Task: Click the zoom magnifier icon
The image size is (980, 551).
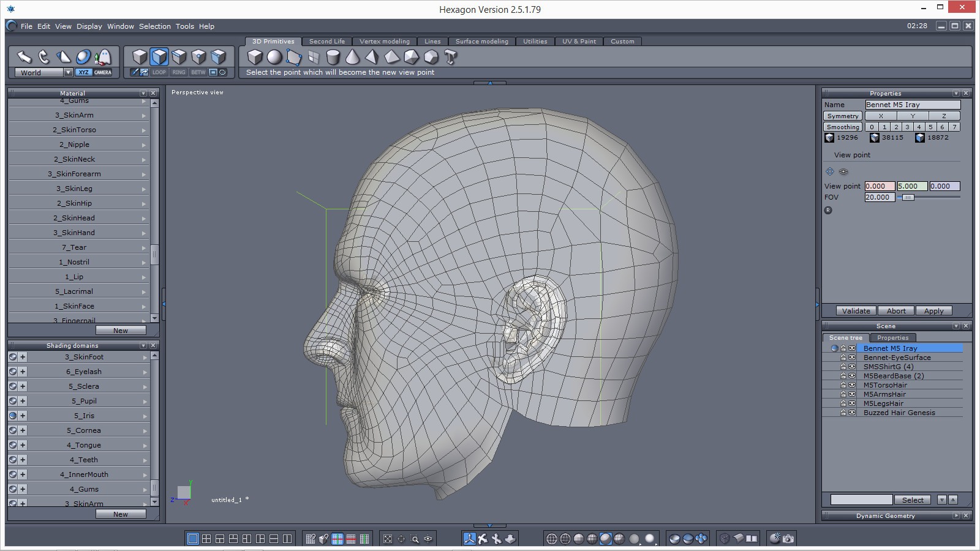Action: pos(415,539)
